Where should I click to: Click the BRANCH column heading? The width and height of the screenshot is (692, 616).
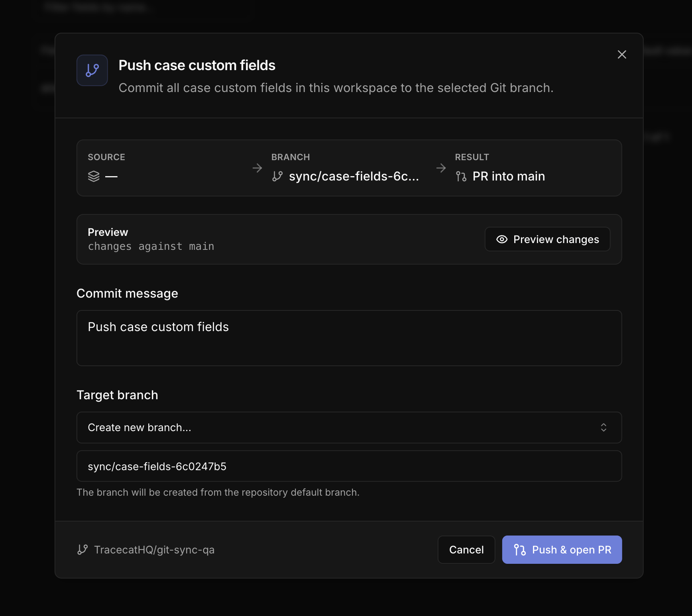point(291,157)
